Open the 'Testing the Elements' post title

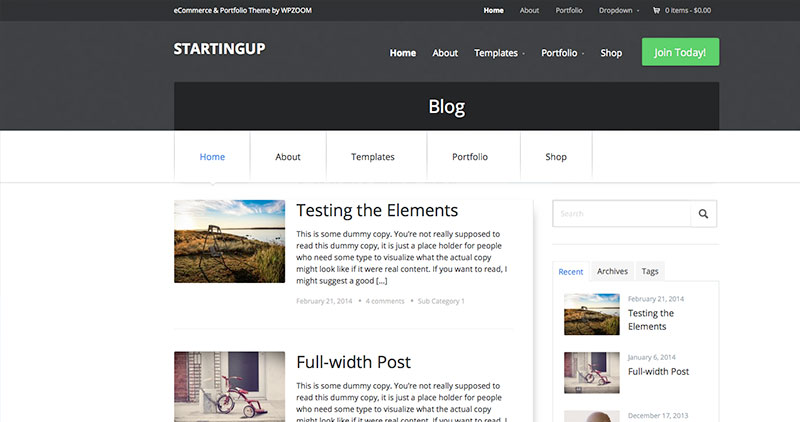pos(377,210)
